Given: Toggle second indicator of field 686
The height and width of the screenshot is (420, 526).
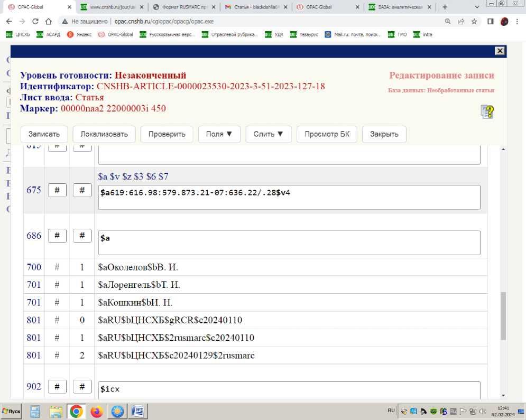Looking at the screenshot, I should [x=82, y=236].
